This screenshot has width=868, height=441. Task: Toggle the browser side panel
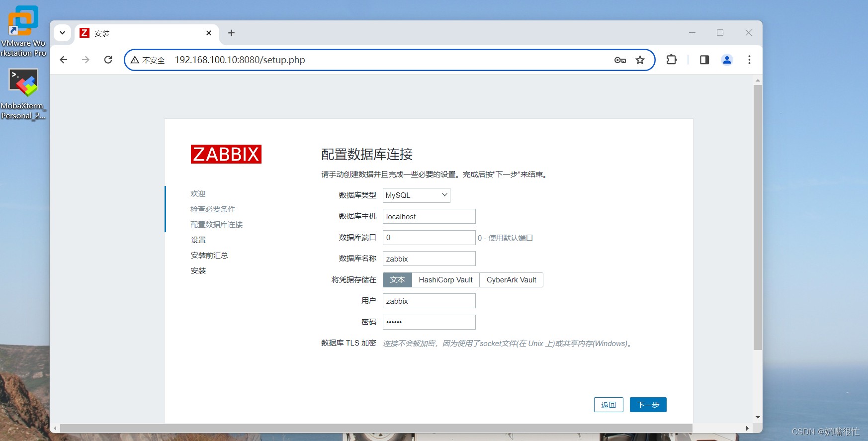[704, 60]
